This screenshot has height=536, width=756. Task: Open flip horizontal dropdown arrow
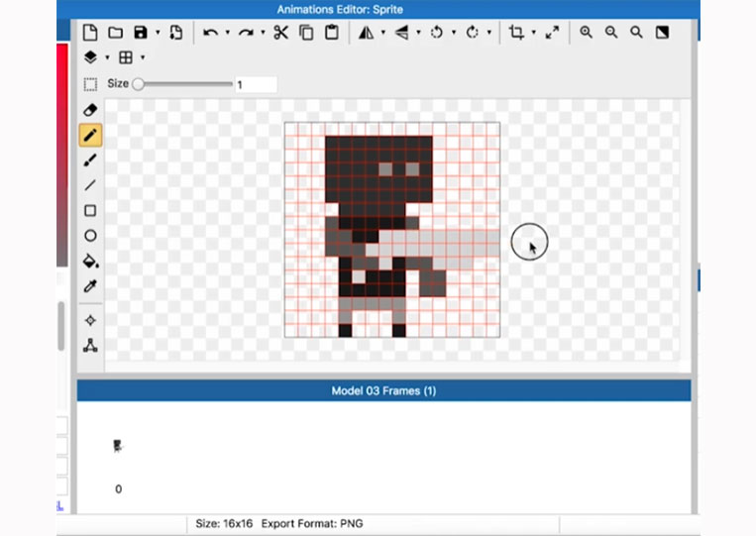click(383, 33)
